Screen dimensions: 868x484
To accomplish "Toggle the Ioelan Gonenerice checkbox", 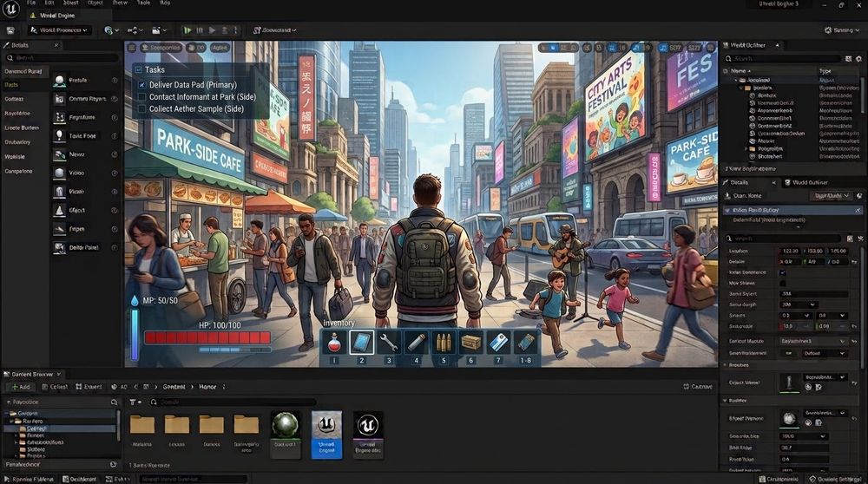I will pyautogui.click(x=783, y=272).
